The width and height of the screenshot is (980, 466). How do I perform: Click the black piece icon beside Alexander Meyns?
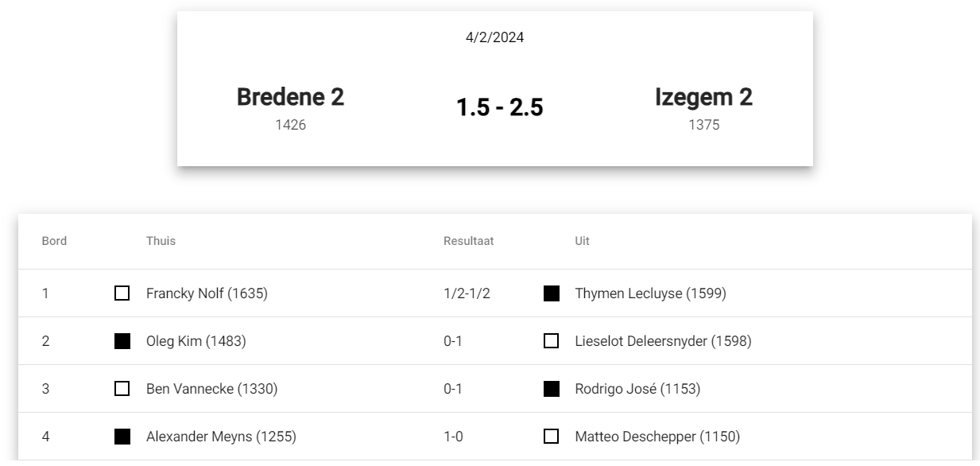122,437
